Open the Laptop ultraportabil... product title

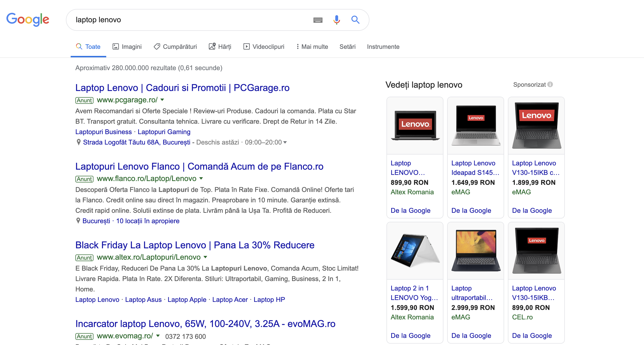click(x=472, y=293)
